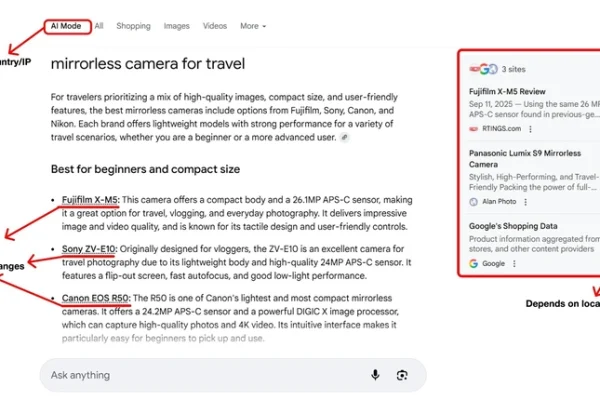Click the Alan Photo site favicon
The width and height of the screenshot is (600, 400).
(473, 202)
